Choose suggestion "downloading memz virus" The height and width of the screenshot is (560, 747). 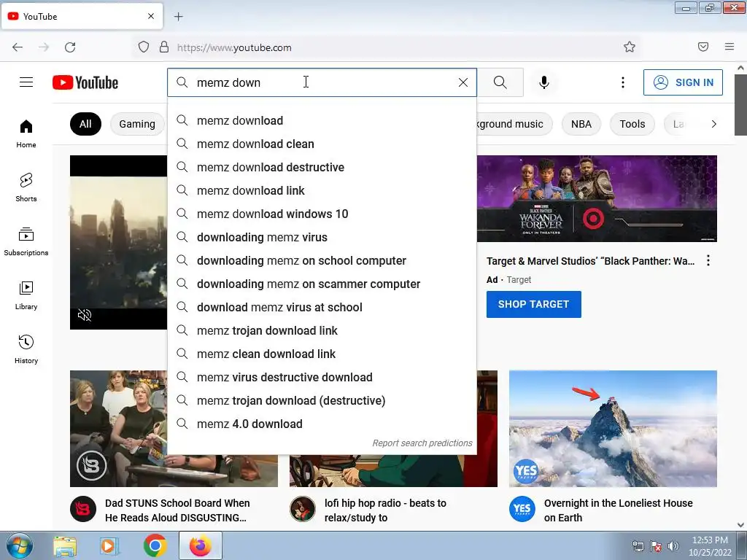pos(322,237)
